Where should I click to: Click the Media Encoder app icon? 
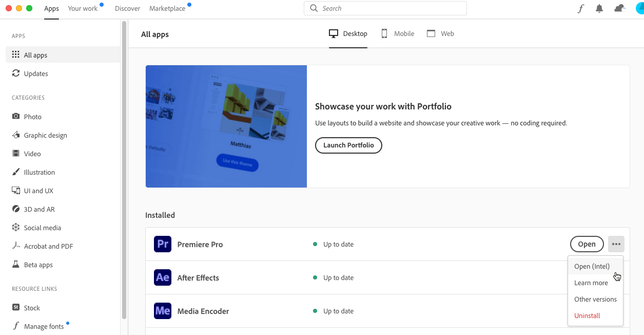coord(163,311)
